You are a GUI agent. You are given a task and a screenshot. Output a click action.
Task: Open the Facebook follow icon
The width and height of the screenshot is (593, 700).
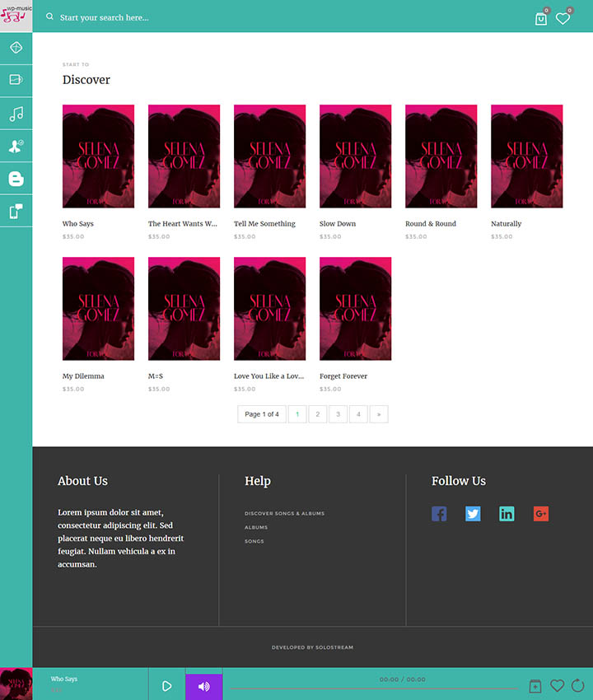[x=439, y=514]
